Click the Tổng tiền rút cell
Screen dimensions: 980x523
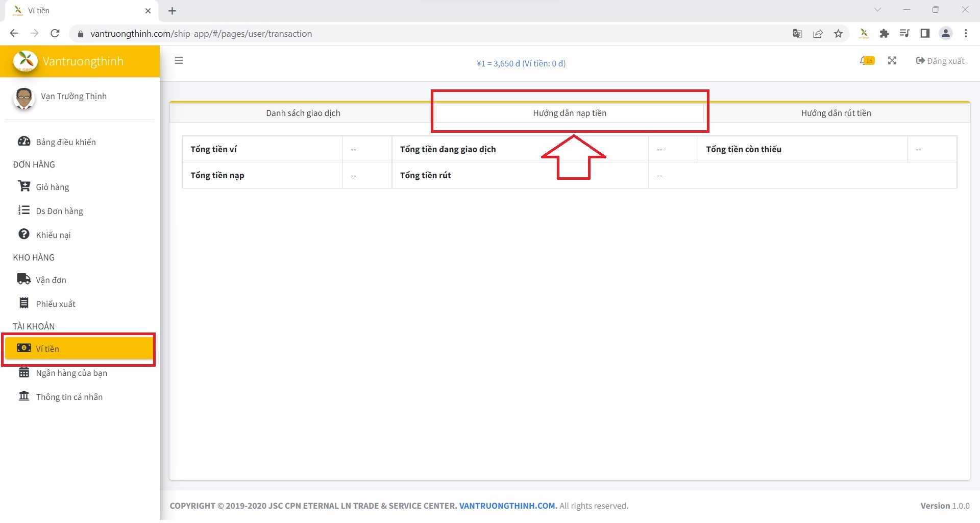[x=520, y=175]
